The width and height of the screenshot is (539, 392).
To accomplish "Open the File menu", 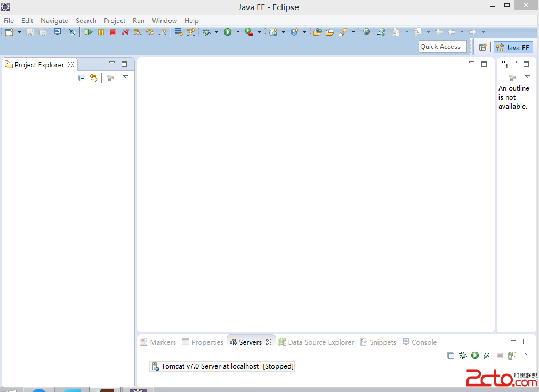I will [x=9, y=21].
